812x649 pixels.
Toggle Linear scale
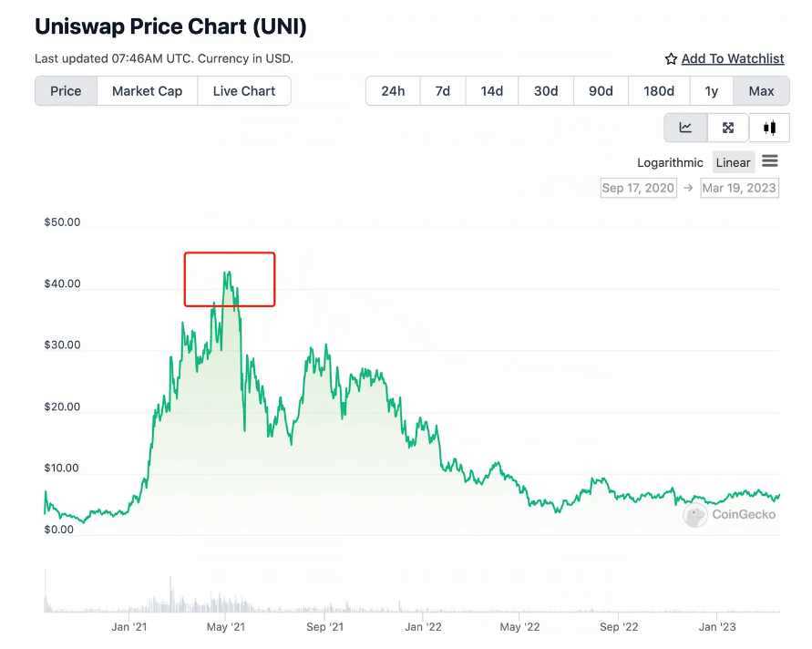(733, 162)
